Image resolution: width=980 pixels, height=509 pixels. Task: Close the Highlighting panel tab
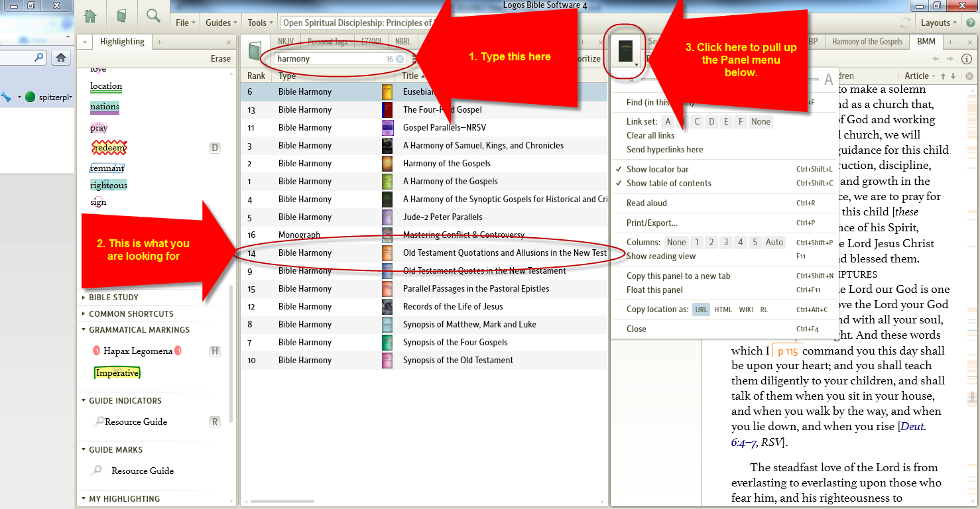229,42
